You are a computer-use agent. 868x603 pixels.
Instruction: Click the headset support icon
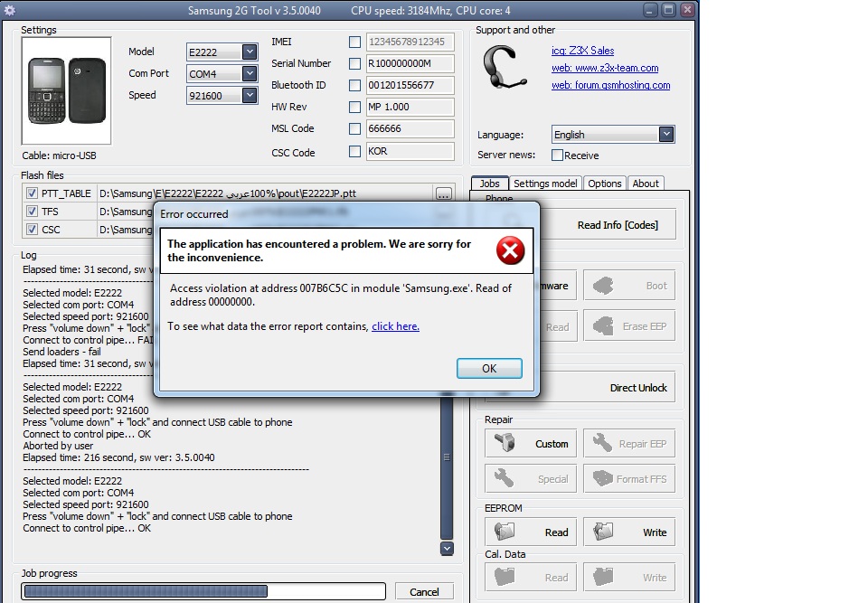click(504, 68)
